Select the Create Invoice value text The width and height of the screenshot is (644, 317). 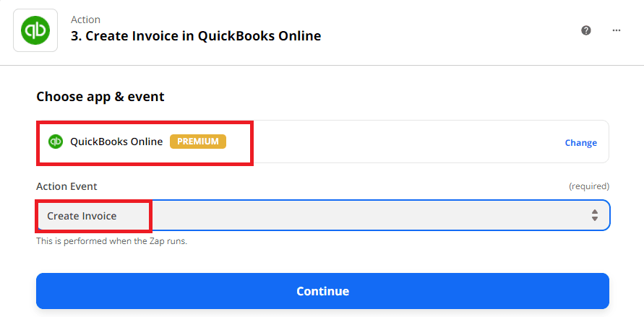click(x=82, y=216)
